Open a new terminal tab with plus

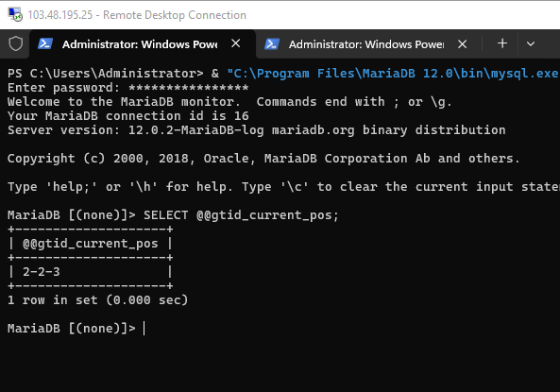[502, 43]
